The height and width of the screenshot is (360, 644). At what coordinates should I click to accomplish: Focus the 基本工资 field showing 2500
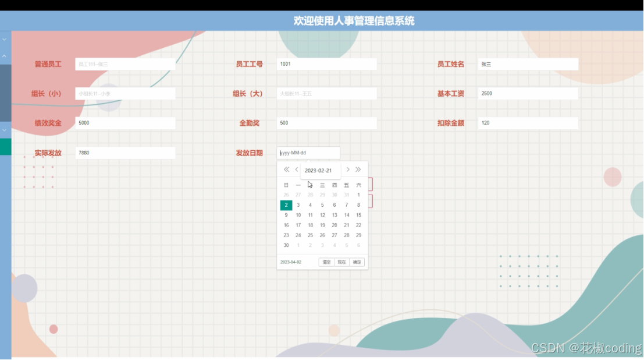(528, 94)
